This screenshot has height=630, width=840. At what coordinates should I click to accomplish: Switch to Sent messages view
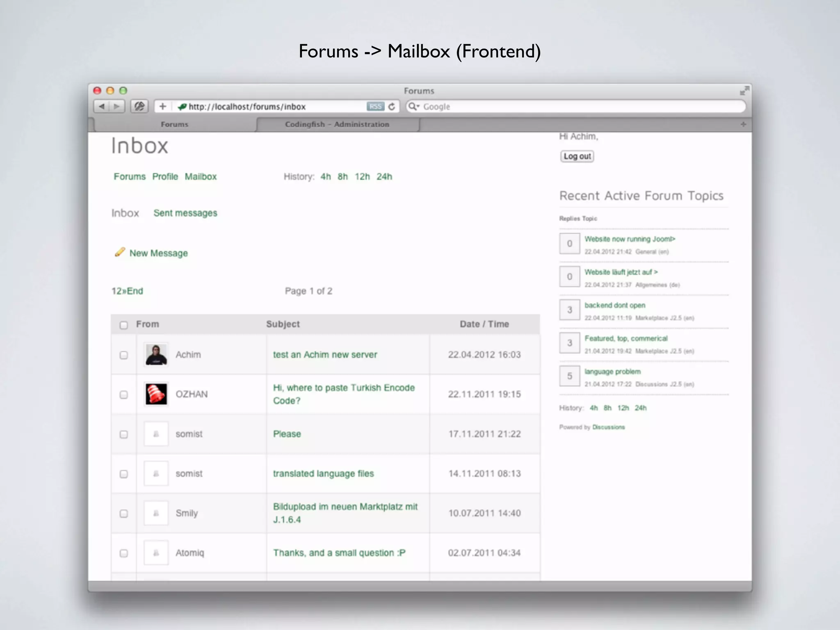tap(185, 213)
